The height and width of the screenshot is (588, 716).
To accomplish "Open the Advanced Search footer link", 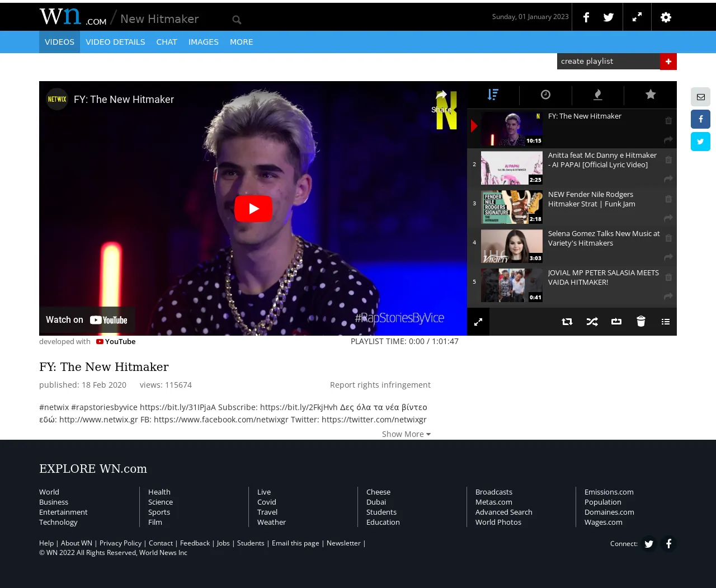I will (x=504, y=512).
